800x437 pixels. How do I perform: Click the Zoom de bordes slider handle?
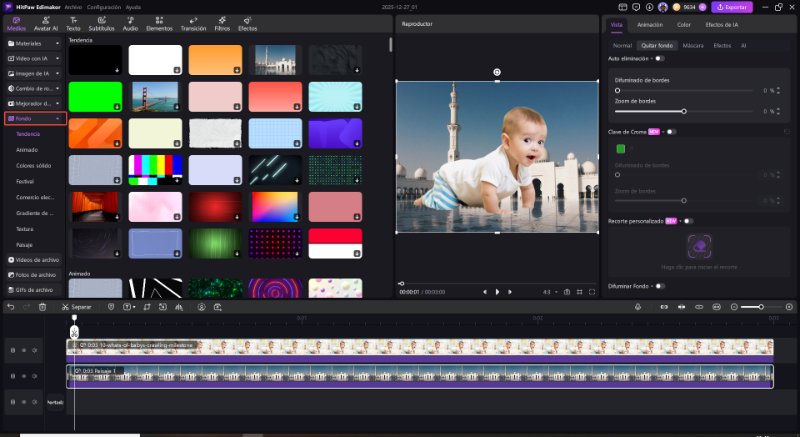point(684,111)
